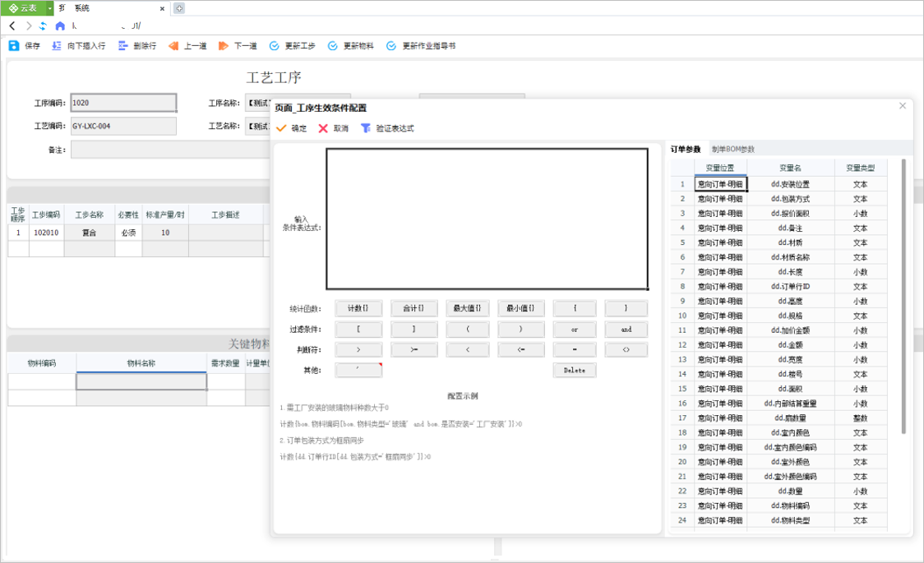Close the 系统 browser tab
Viewport: 924px width, 563px height.
point(162,8)
